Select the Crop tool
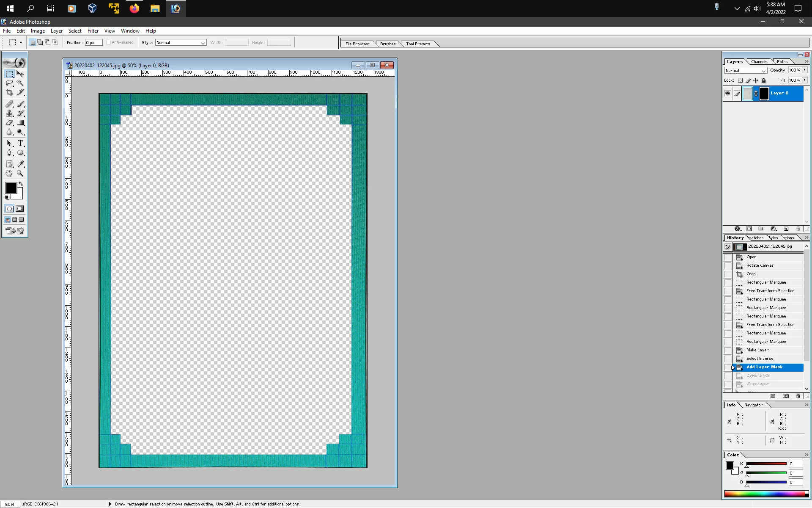812x508 pixels. (9, 92)
